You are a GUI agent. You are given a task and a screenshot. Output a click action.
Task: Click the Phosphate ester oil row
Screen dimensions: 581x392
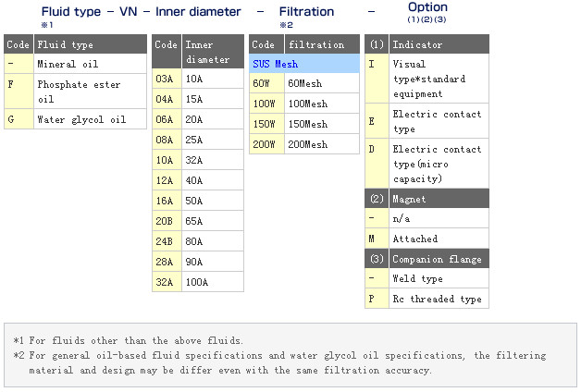pos(89,91)
